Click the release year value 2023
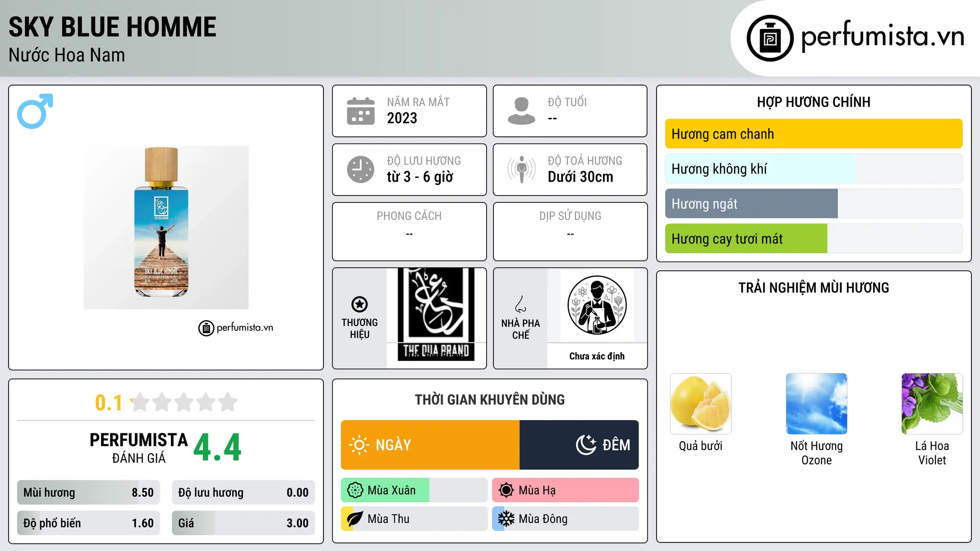The image size is (980, 551). (x=402, y=118)
